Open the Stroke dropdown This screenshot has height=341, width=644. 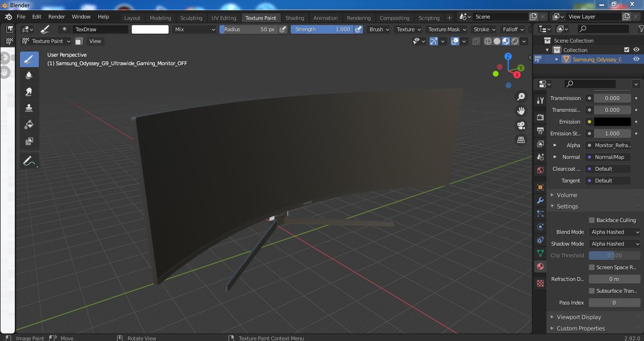[484, 29]
